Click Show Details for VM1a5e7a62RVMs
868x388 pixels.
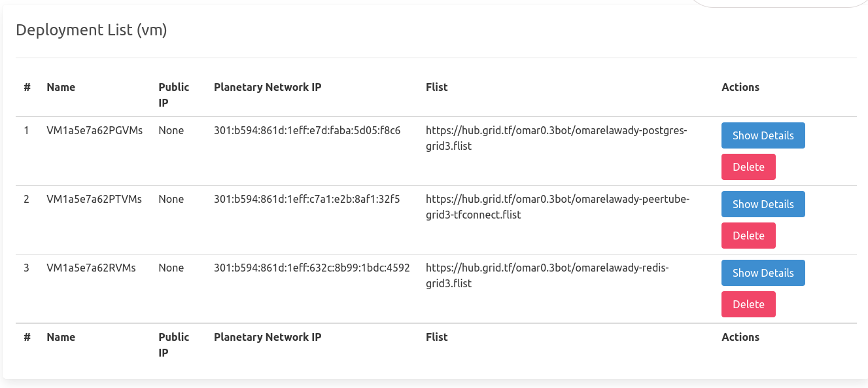pyautogui.click(x=763, y=273)
